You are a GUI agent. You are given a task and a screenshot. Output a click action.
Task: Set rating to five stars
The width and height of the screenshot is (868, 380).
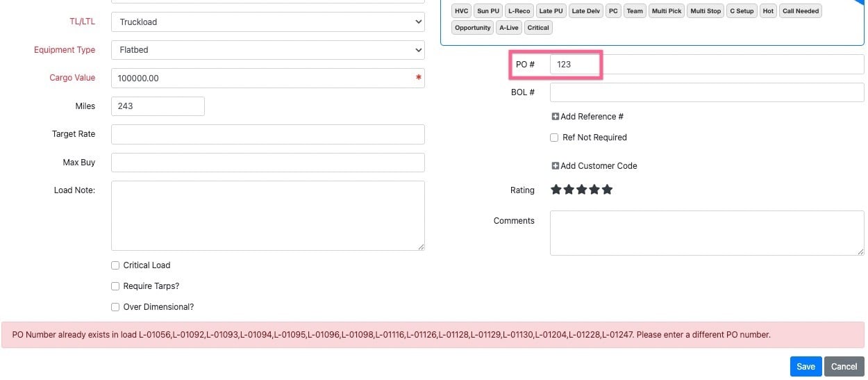click(608, 190)
